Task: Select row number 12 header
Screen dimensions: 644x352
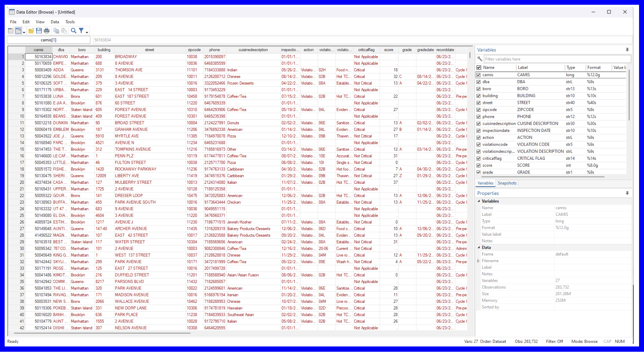Action: tap(16, 130)
